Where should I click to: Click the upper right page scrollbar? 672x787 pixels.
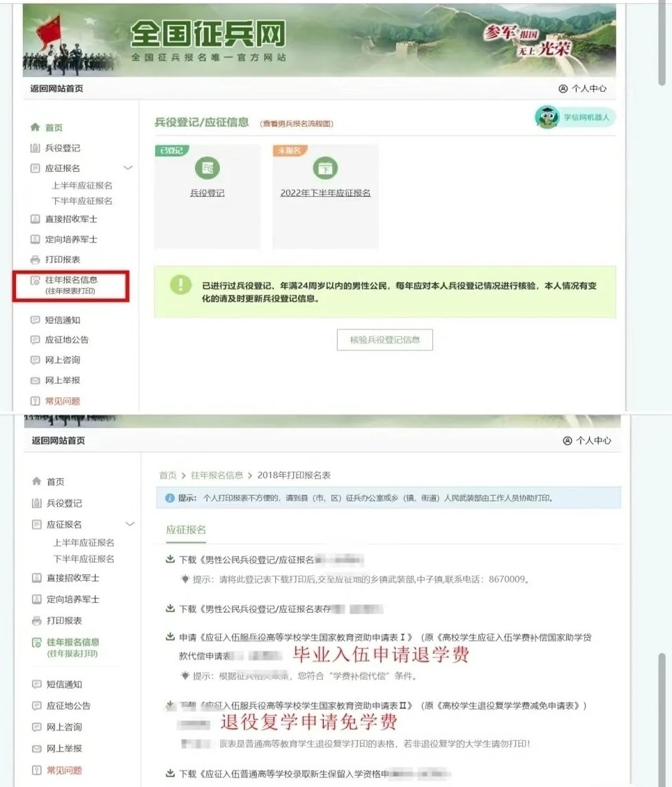(663, 44)
